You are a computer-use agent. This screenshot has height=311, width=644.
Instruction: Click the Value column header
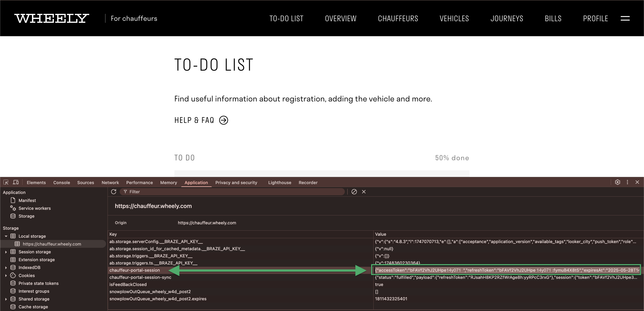[508, 234]
